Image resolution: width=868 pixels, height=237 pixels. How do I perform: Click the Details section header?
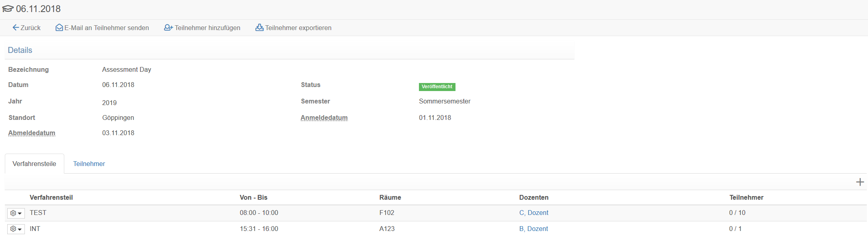[20, 50]
